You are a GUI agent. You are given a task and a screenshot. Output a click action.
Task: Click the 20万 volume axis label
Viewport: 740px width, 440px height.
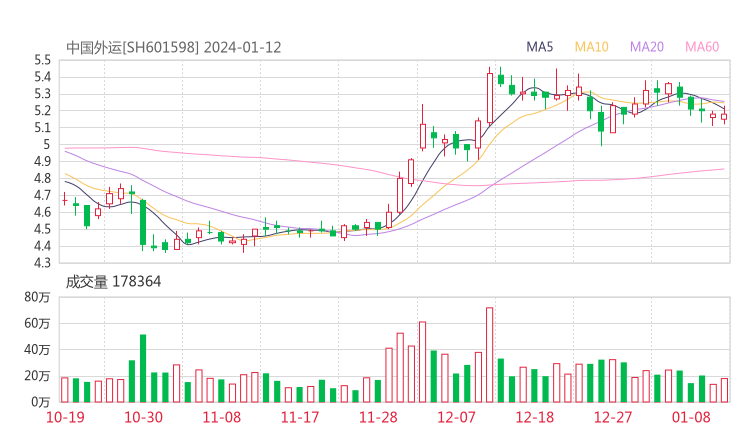(x=37, y=376)
